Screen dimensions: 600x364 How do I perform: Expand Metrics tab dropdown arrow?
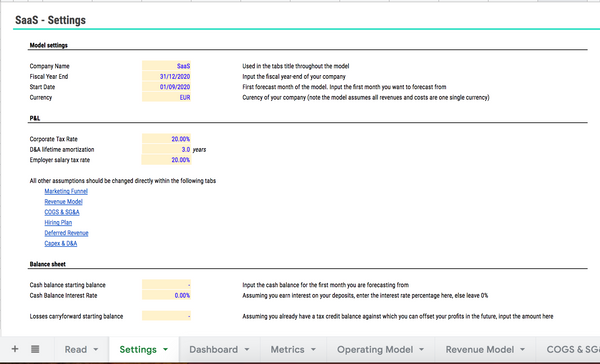pos(313,349)
